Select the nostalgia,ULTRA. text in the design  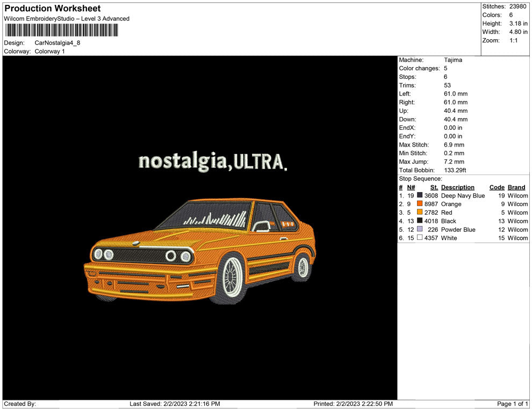coord(213,161)
